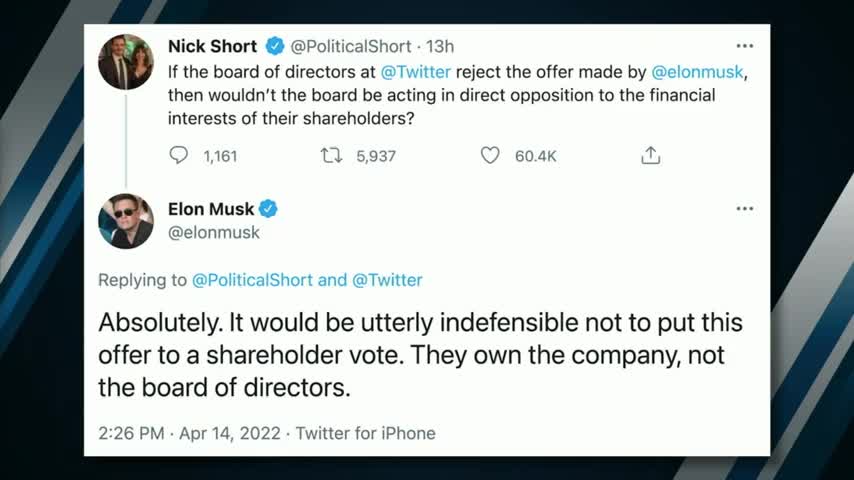Open Elon Musk's profile picture
This screenshot has height=480, width=854.
click(x=126, y=221)
